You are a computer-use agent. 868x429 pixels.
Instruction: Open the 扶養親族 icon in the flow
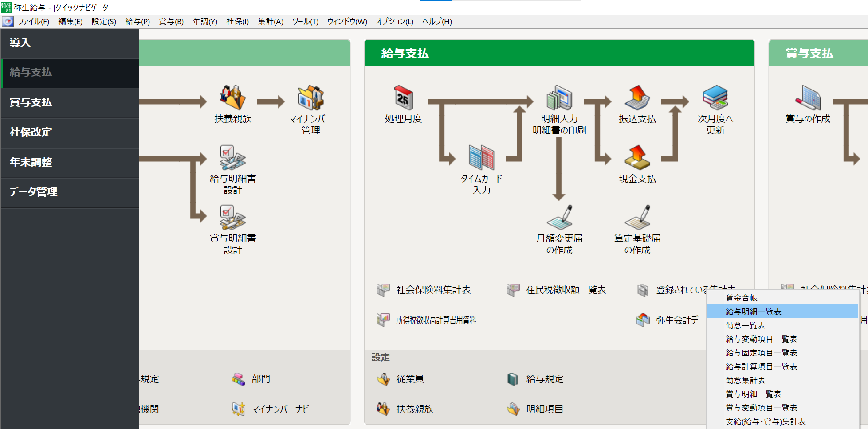pyautogui.click(x=233, y=98)
